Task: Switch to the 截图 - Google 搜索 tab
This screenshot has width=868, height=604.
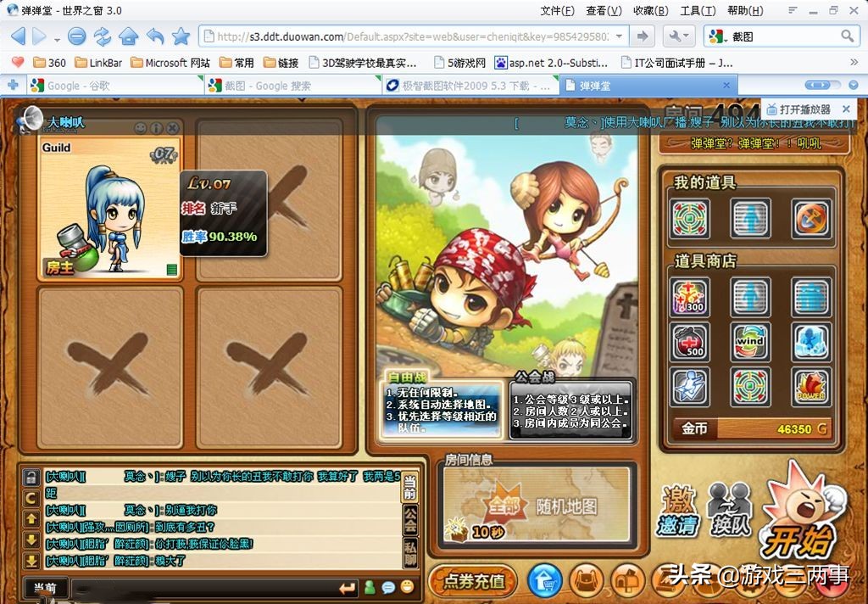Action: (x=292, y=86)
